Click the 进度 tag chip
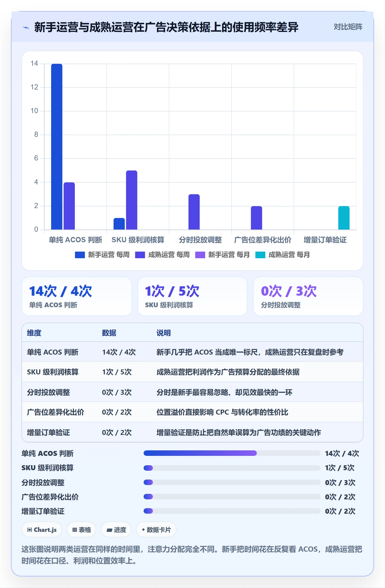This screenshot has height=588, width=385. 116,530
